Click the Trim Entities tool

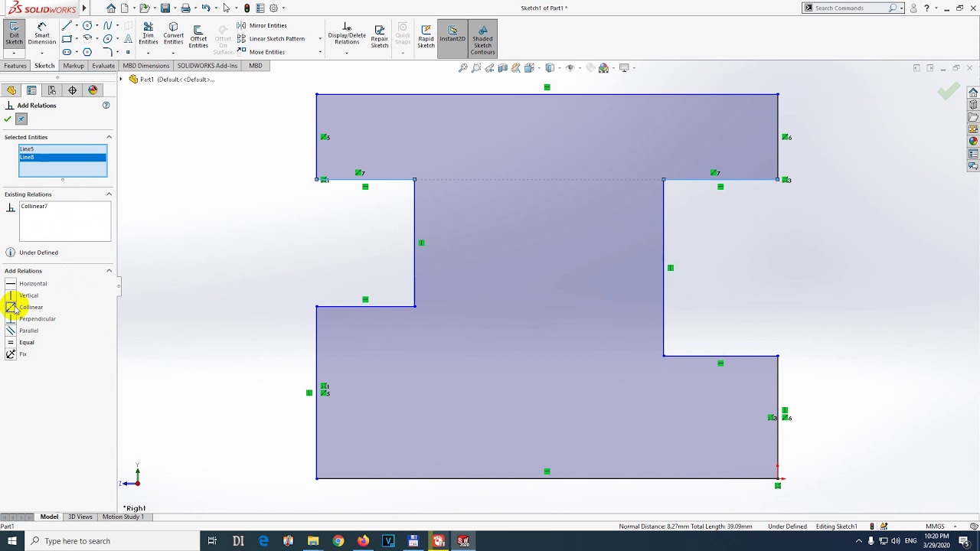(x=149, y=34)
